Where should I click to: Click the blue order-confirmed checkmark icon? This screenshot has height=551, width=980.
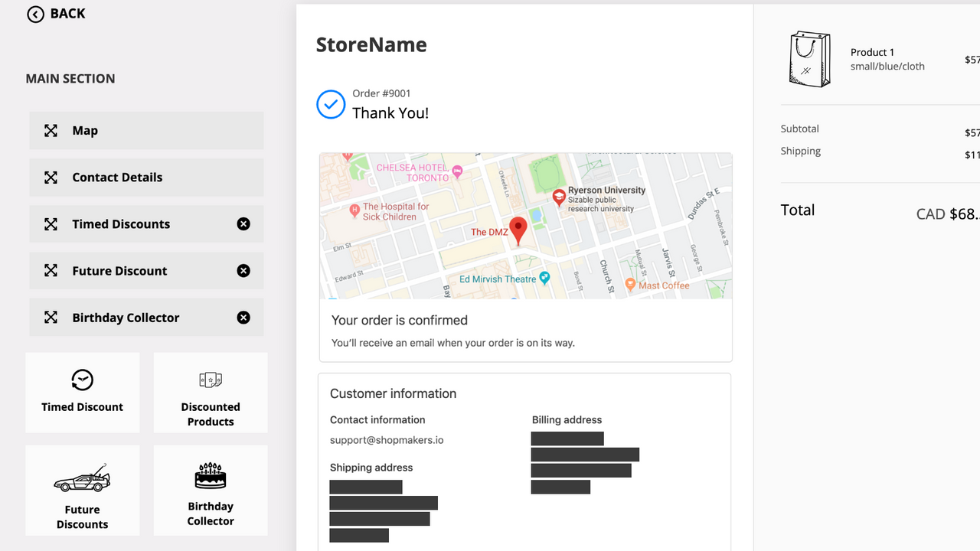[x=331, y=105]
